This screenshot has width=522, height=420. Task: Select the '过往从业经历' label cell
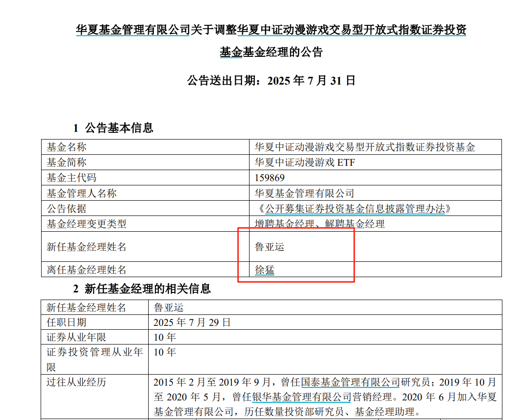(x=95, y=397)
